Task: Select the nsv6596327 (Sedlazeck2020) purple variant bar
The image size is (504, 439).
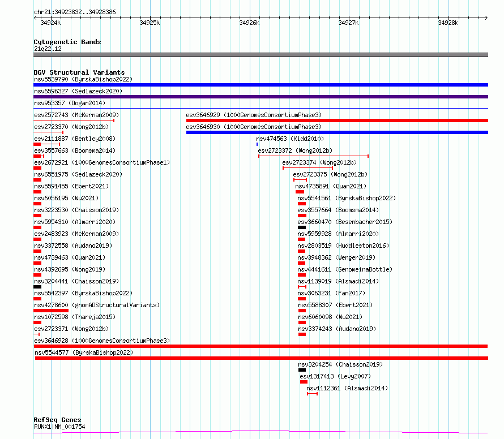Action: (x=260, y=97)
